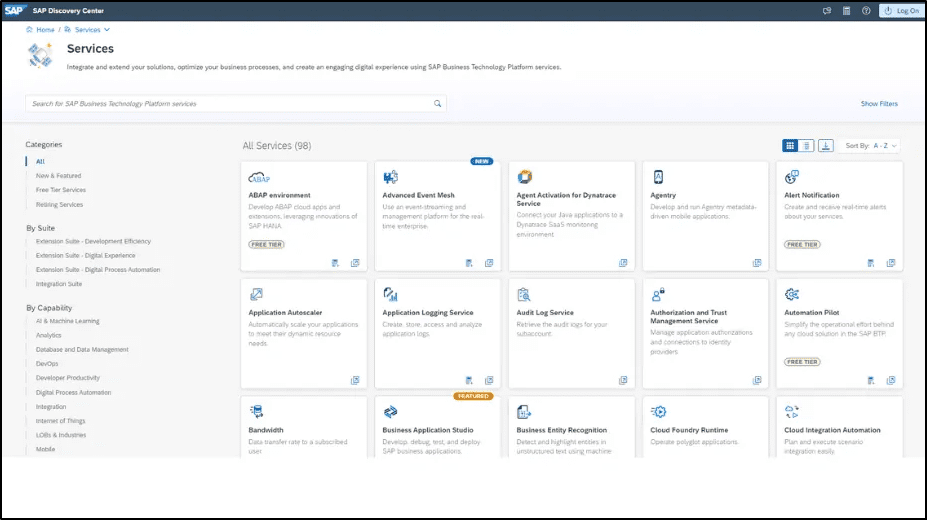The image size is (927, 520).
Task: Click the download services icon
Action: [826, 145]
